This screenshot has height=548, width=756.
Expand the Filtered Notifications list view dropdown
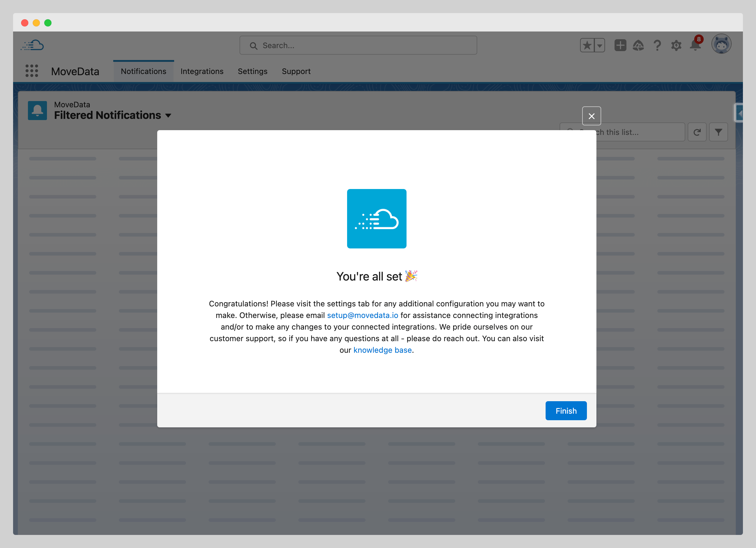pos(168,116)
